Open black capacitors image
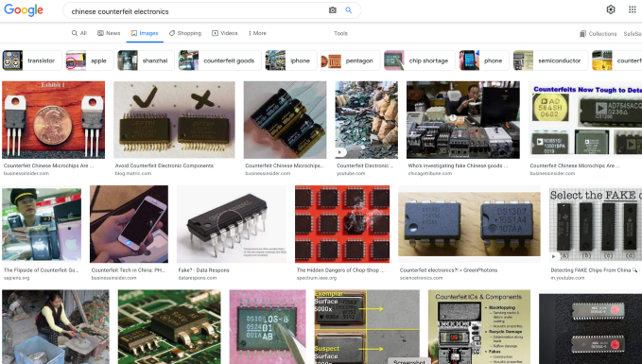Screen dimensions: 642x364 pos(285,119)
